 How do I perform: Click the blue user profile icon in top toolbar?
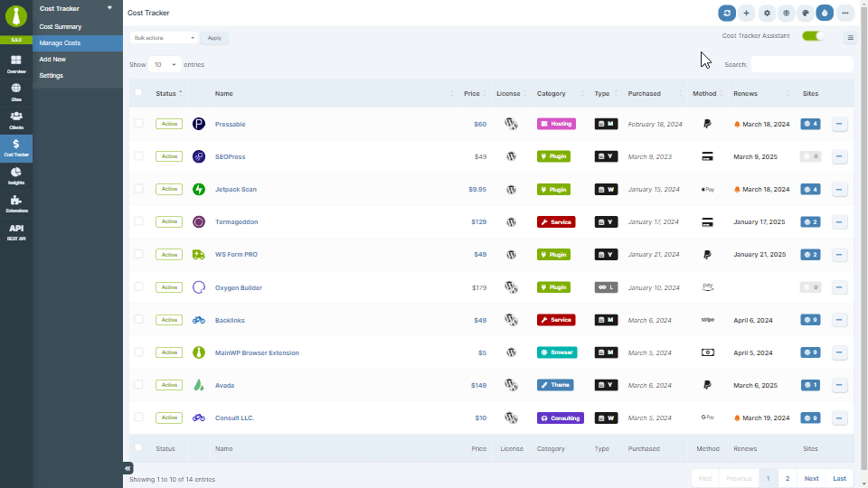[x=825, y=13]
